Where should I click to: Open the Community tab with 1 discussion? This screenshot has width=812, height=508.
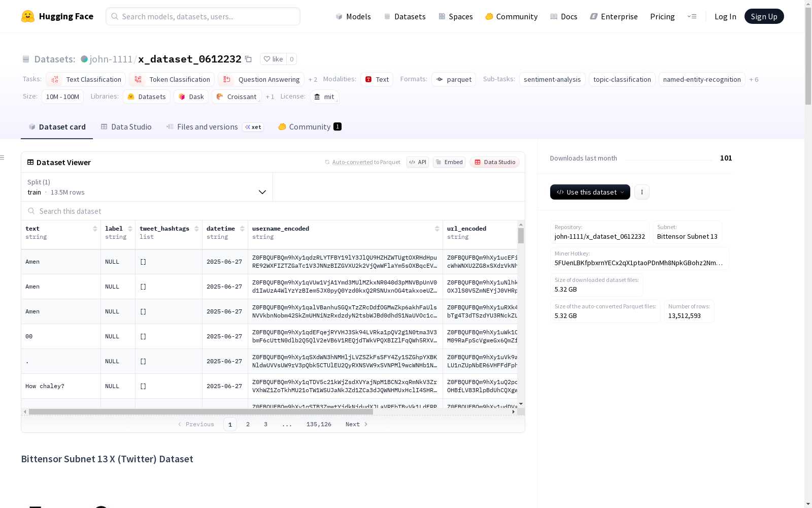coord(310,127)
